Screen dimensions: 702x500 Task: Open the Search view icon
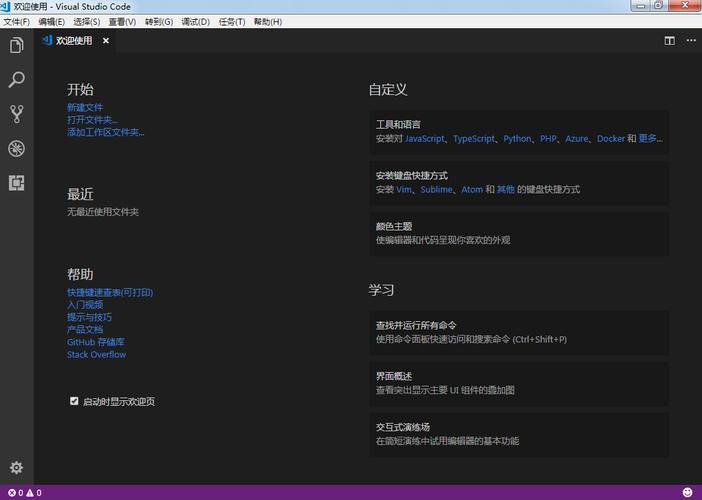17,80
